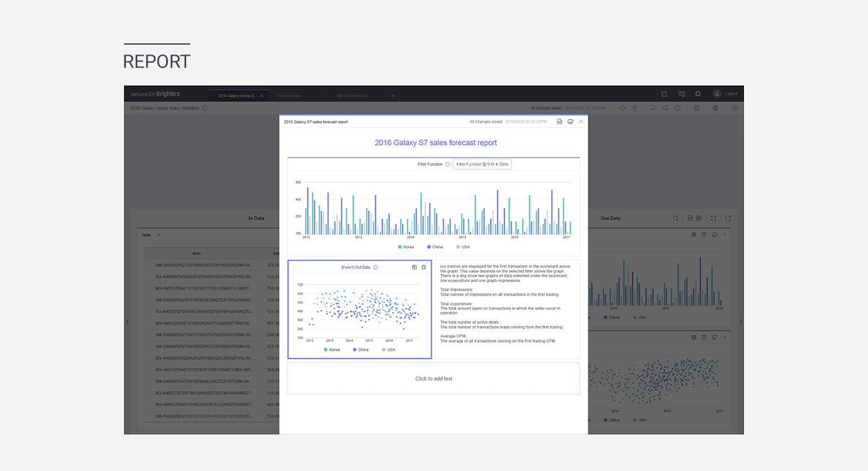The image size is (868, 471).
Task: Click the Logout link
Action: pyautogui.click(x=732, y=94)
